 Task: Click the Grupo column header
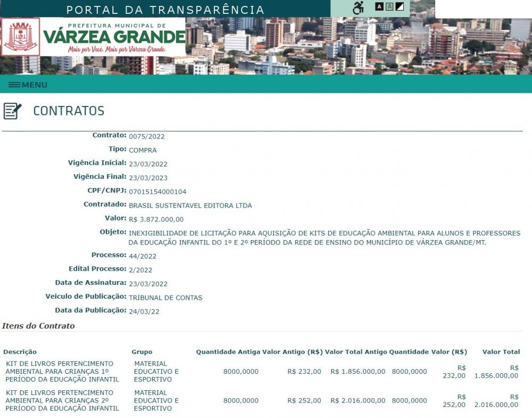[142, 351]
